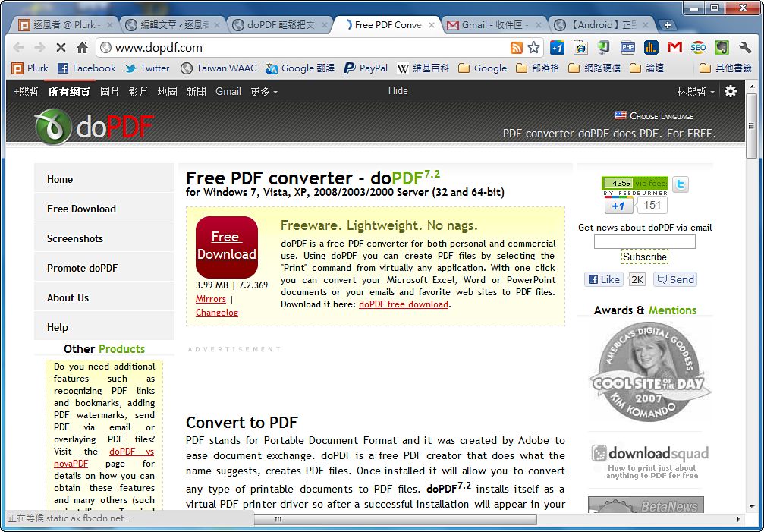
Task: Open the Google 翻譯 bookmark
Action: (300, 68)
